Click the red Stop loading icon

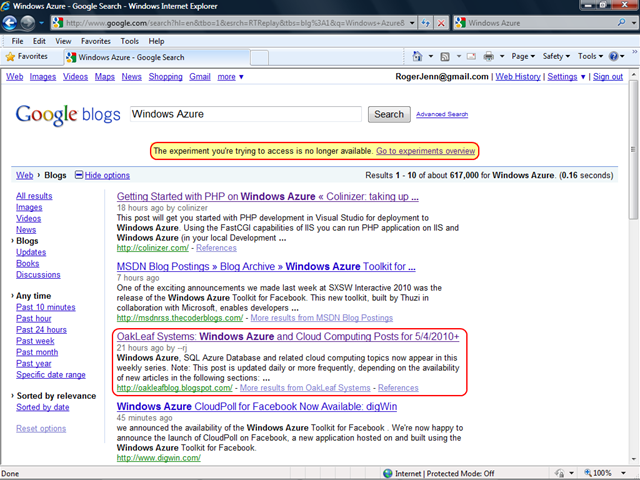(x=441, y=23)
